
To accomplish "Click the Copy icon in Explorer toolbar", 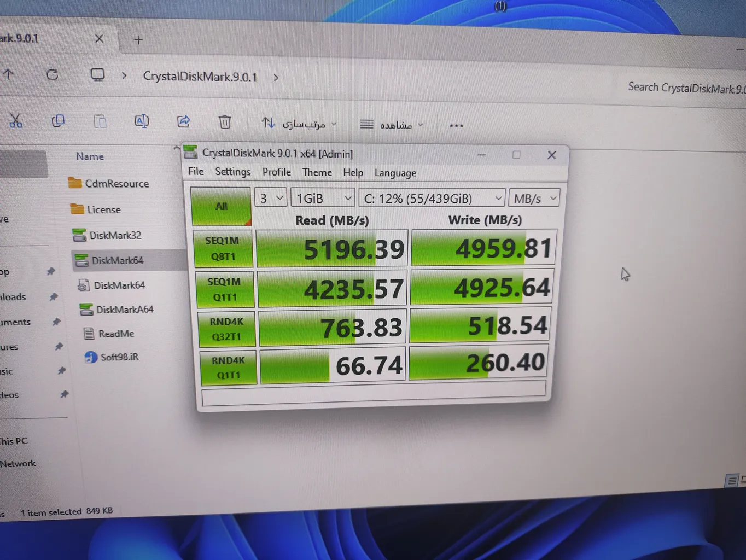I will pos(58,121).
